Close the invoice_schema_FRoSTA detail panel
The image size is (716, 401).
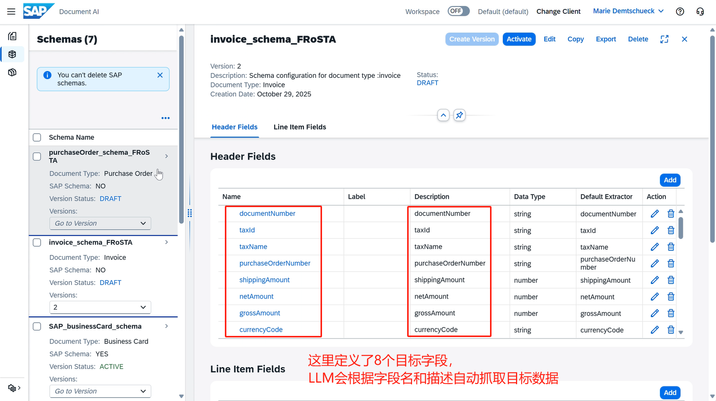[684, 39]
